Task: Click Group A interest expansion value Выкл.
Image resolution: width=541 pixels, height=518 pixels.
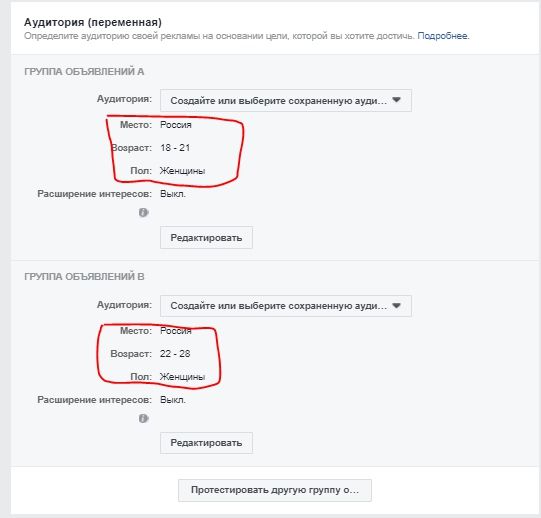Action: click(x=173, y=194)
